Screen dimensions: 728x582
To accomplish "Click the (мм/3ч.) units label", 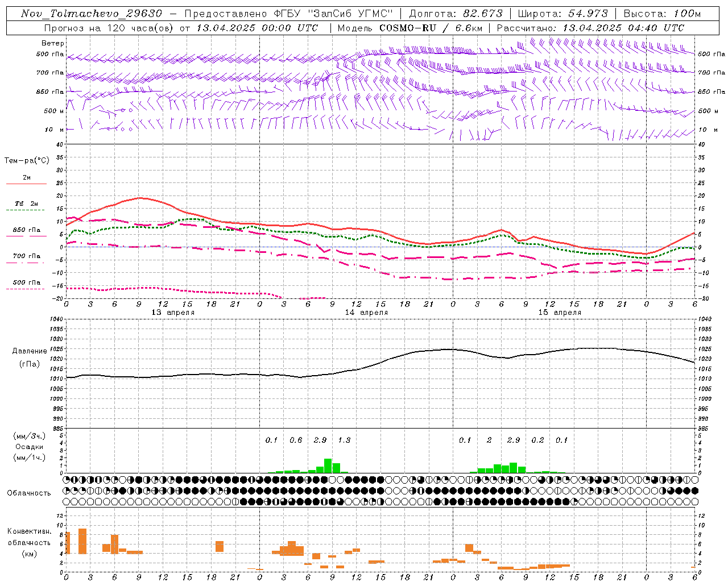I will (x=30, y=436).
